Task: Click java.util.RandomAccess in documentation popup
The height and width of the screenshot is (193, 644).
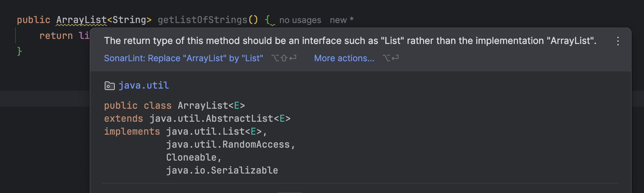Action: [228, 144]
